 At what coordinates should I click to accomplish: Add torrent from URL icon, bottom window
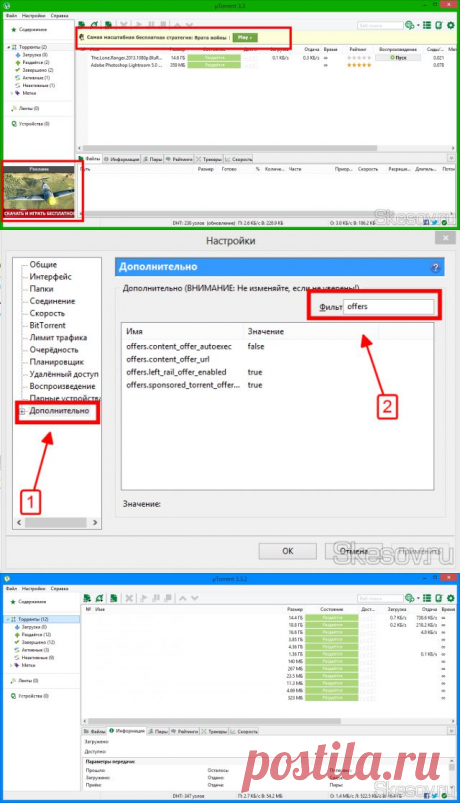100,598
